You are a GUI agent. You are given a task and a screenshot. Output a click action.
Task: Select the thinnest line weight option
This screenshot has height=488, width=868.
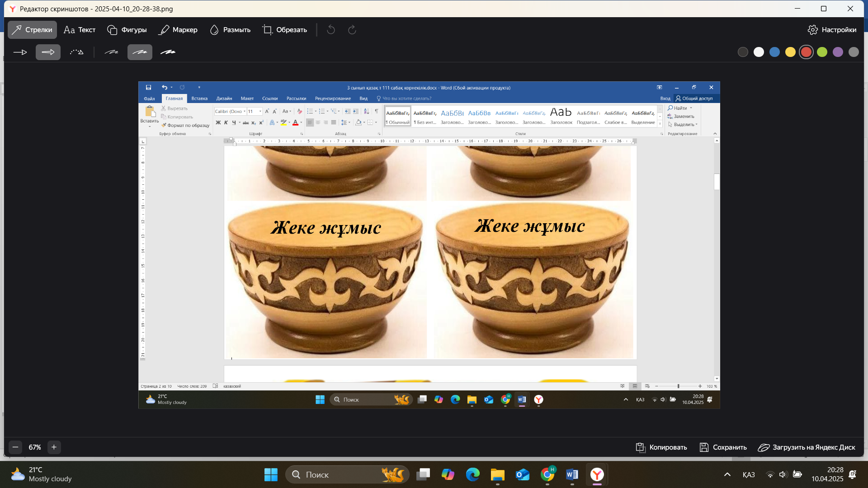[x=111, y=52]
